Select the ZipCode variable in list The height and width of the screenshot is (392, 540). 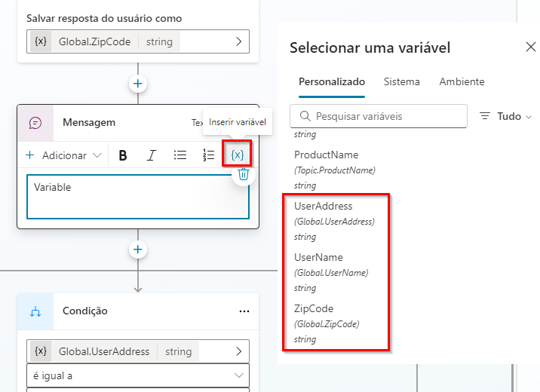(x=314, y=308)
